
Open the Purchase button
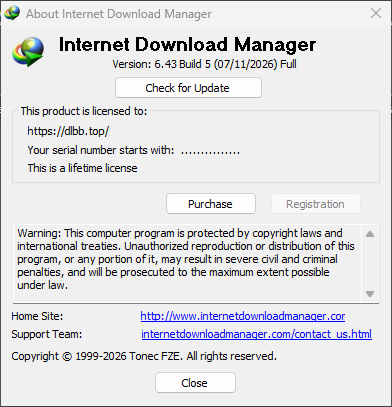click(x=211, y=204)
